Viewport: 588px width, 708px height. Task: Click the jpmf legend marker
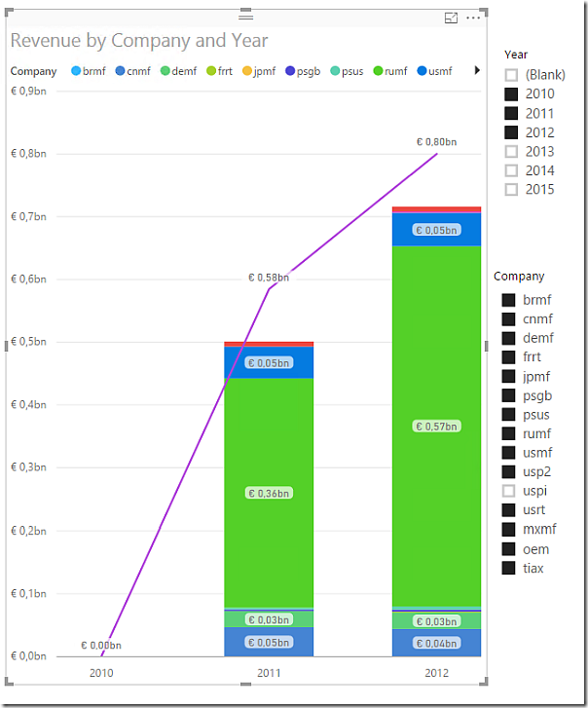coord(246,71)
